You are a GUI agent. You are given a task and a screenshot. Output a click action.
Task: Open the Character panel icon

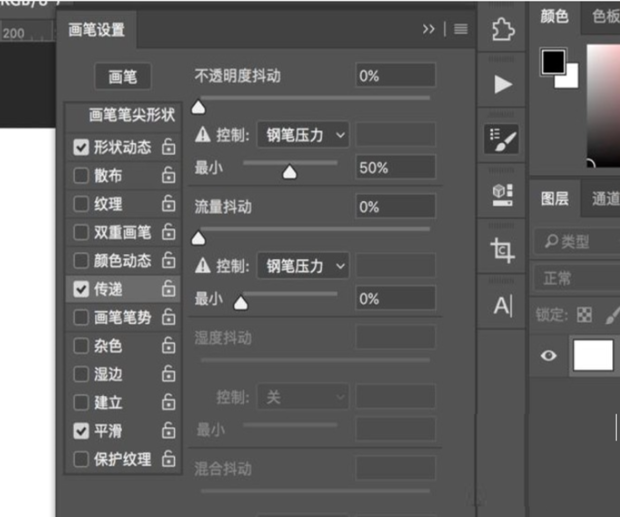pyautogui.click(x=503, y=306)
